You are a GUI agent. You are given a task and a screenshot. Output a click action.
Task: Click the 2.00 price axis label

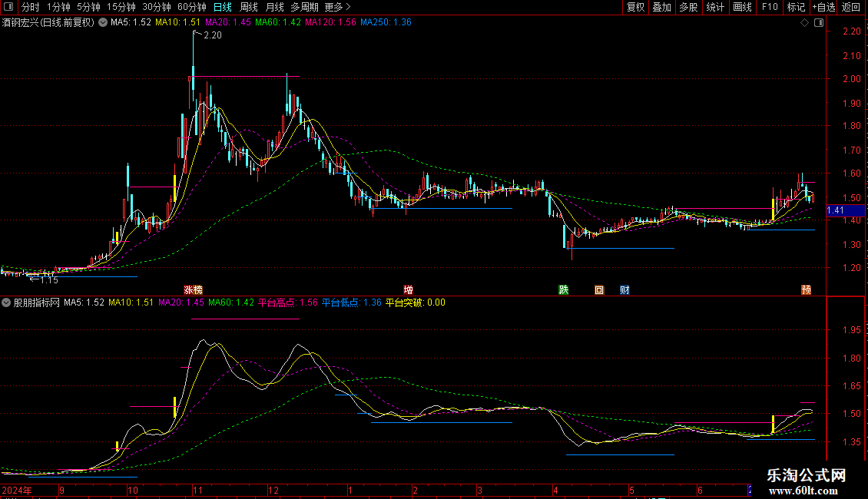click(851, 79)
